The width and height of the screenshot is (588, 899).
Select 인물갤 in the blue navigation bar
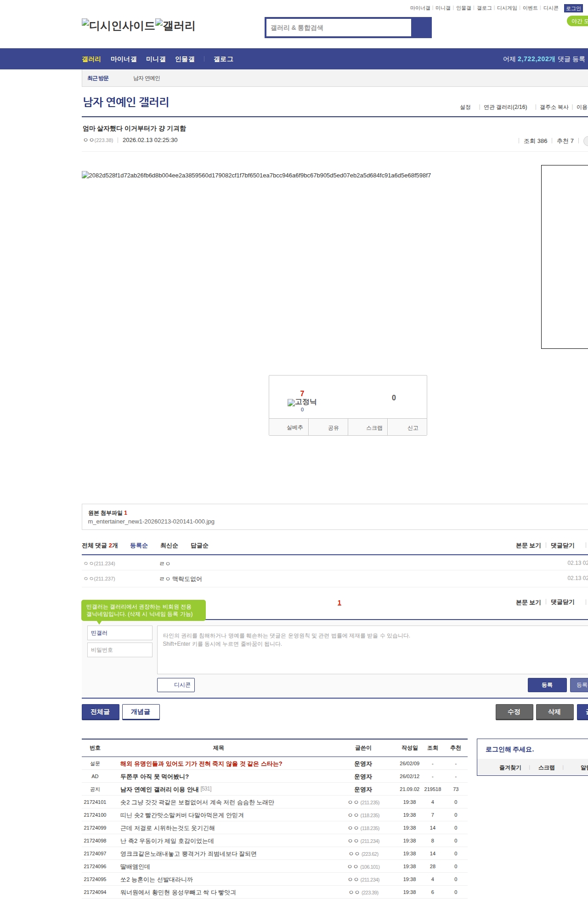coord(185,59)
